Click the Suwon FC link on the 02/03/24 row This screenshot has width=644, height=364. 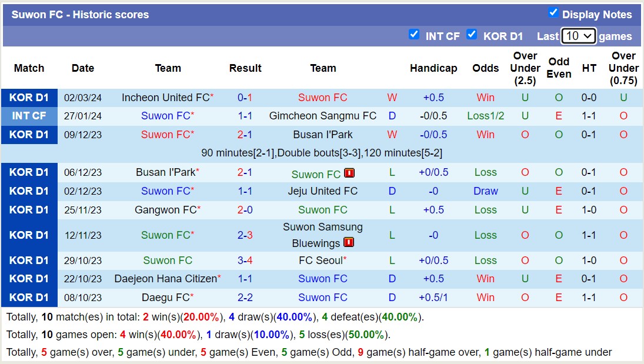(x=322, y=98)
